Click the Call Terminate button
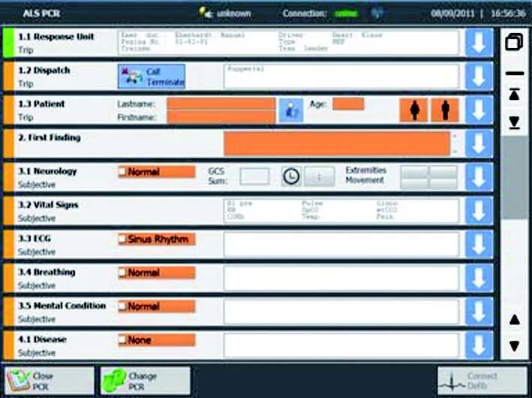532x398 pixels. (x=152, y=77)
